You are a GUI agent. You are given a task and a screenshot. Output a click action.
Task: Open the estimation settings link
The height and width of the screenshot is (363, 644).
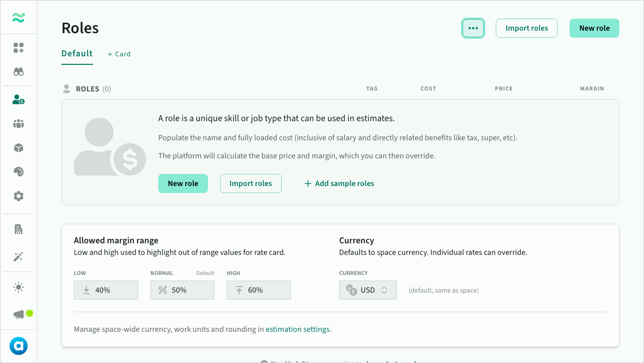298,329
